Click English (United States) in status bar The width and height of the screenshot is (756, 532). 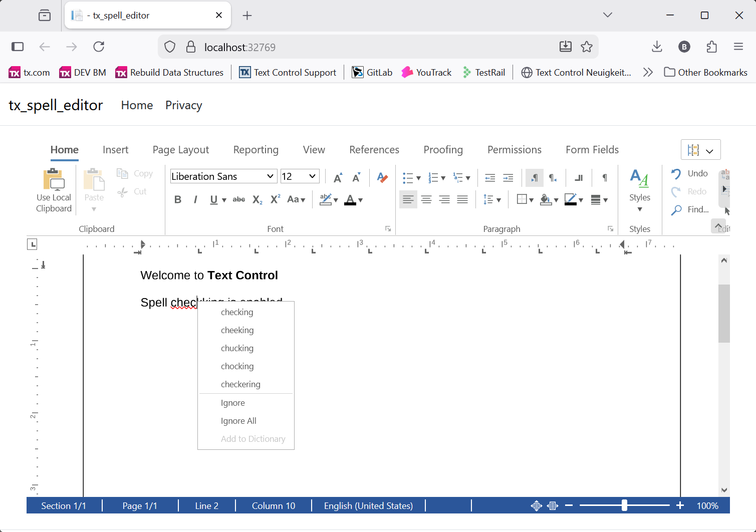click(368, 505)
